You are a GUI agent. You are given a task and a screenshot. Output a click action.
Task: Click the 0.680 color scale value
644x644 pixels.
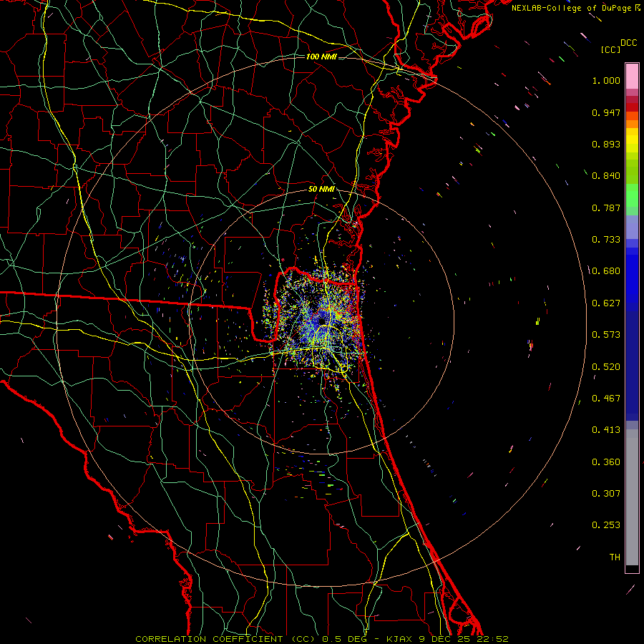pos(606,271)
